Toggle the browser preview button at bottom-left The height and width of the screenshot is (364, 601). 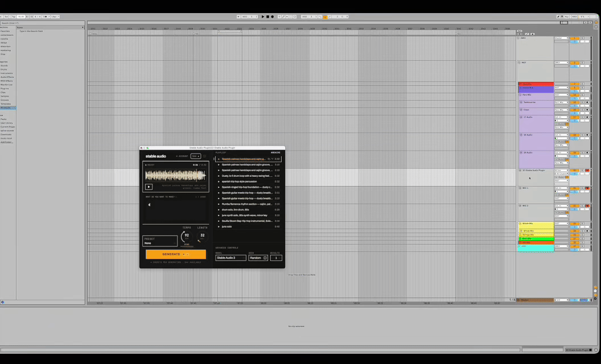[2, 303]
